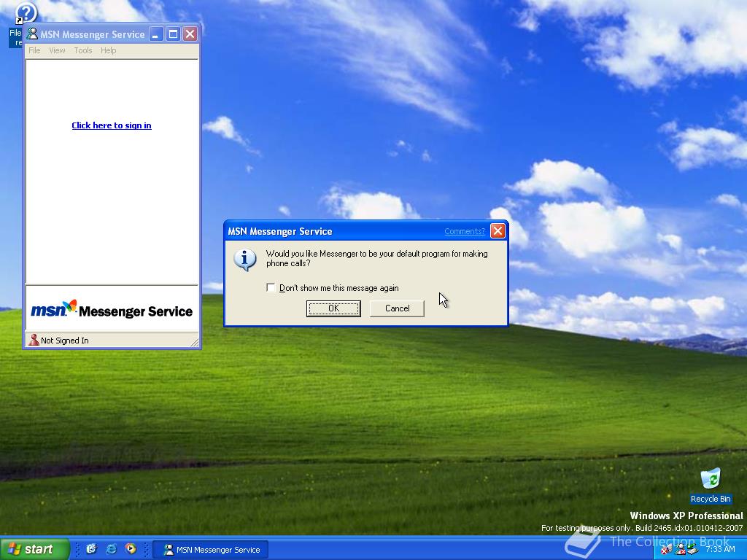This screenshot has width=747, height=560.
Task: Click the resize grip of Messenger window
Action: click(x=194, y=342)
